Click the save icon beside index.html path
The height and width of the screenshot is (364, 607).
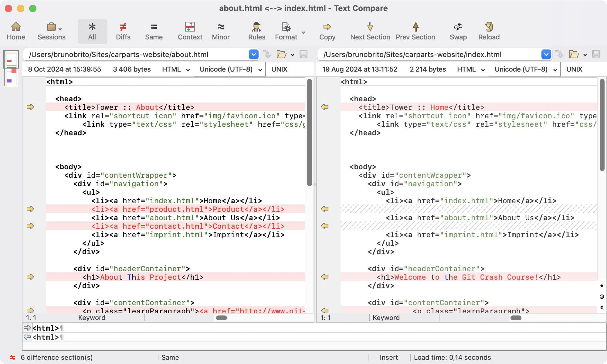(x=596, y=55)
